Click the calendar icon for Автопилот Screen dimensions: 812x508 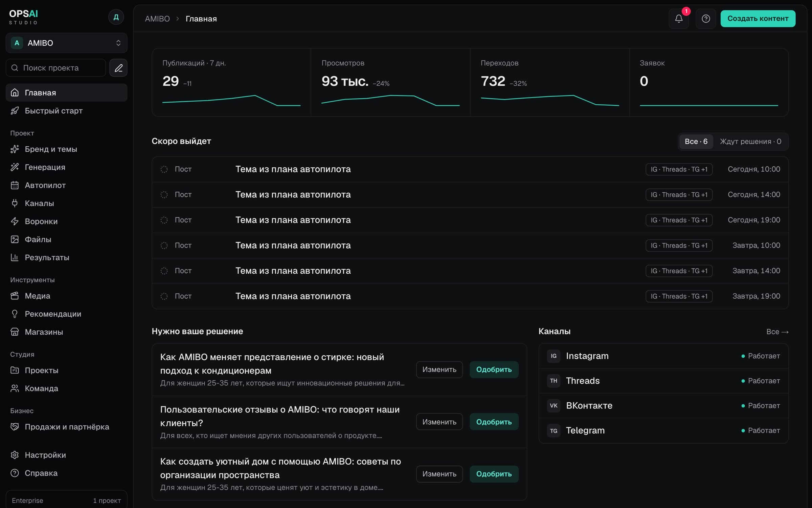(15, 185)
